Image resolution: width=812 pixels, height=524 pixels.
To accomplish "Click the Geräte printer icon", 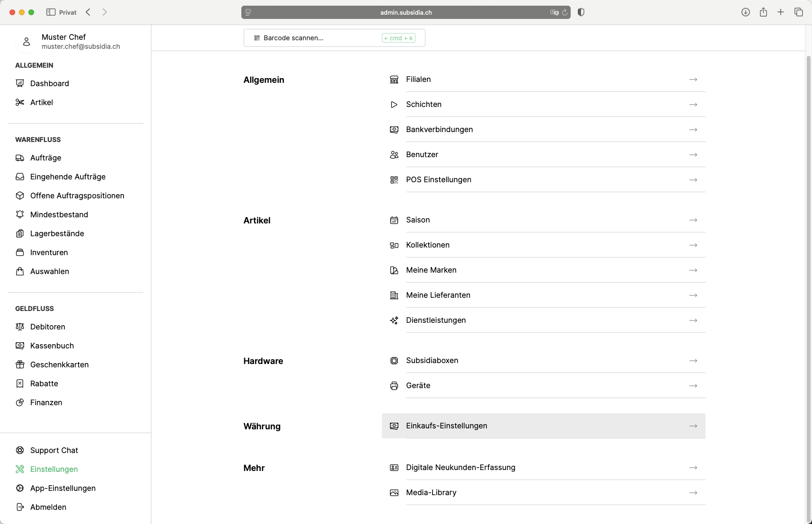I will pyautogui.click(x=394, y=386).
